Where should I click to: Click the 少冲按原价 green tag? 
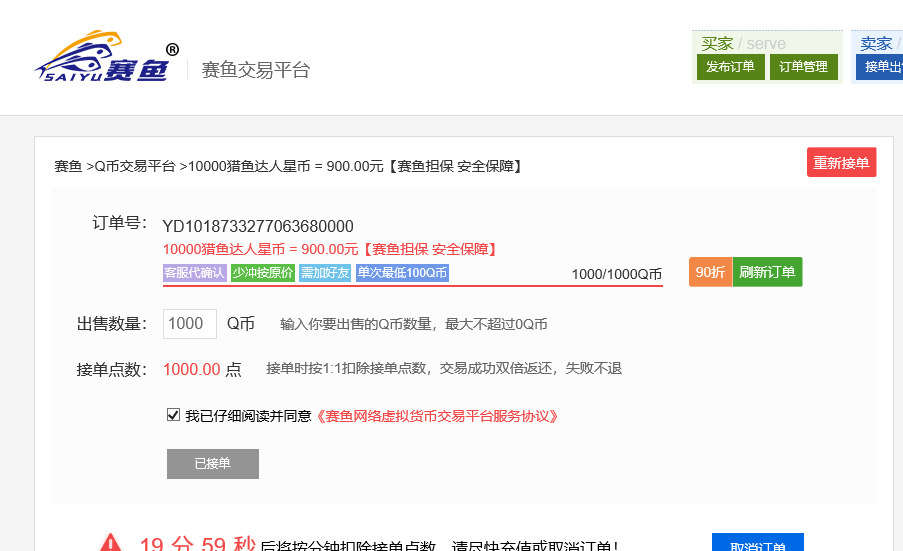point(263,273)
